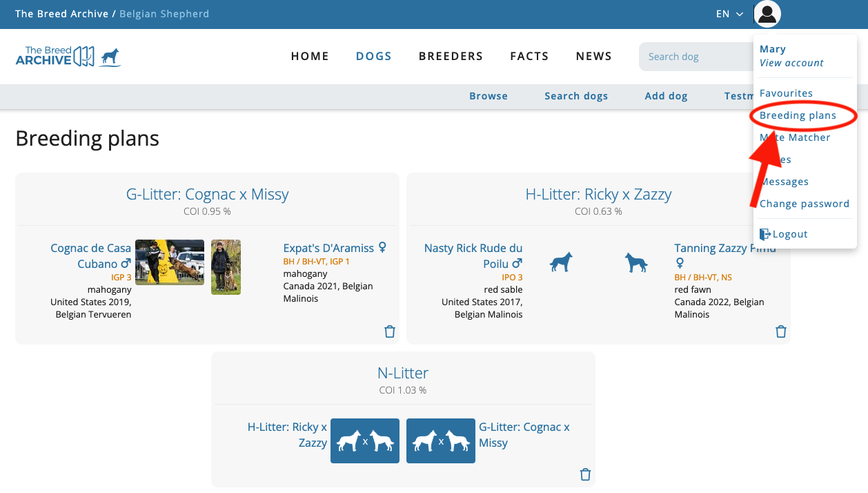The width and height of the screenshot is (868, 493).
Task: Open the Cognac photo thumbnail
Action: click(169, 266)
